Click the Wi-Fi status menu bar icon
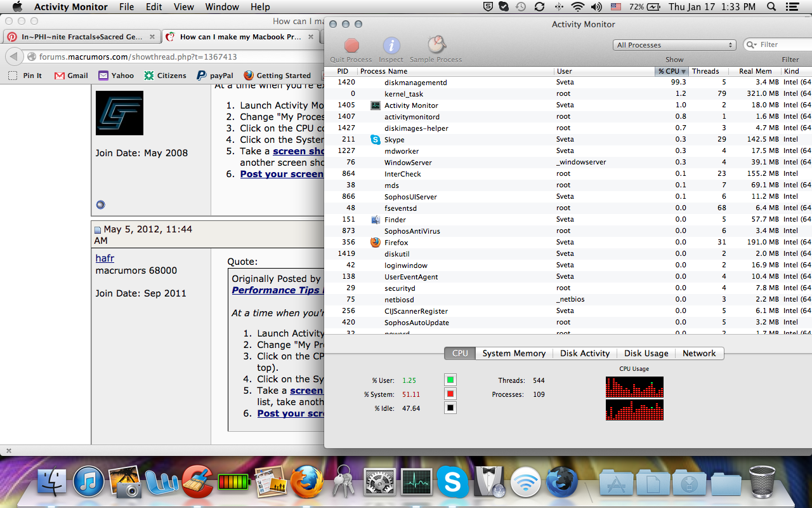The width and height of the screenshot is (812, 508). coord(577,7)
